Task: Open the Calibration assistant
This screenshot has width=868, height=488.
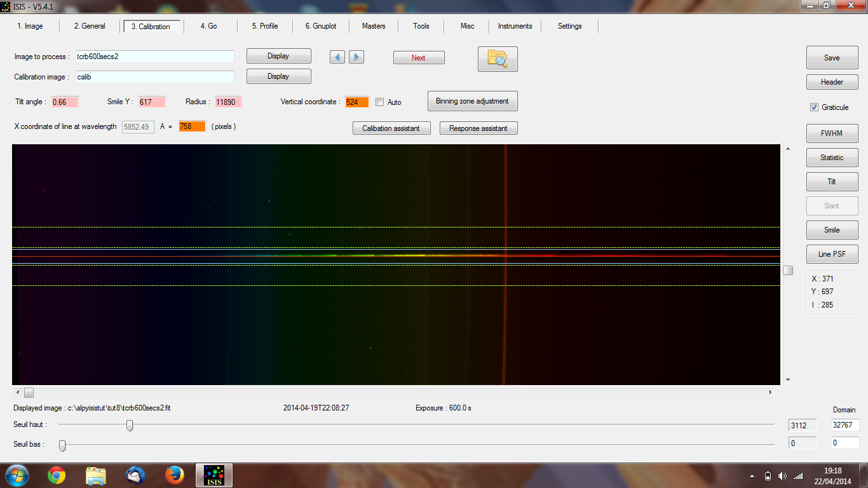Action: [x=391, y=128]
